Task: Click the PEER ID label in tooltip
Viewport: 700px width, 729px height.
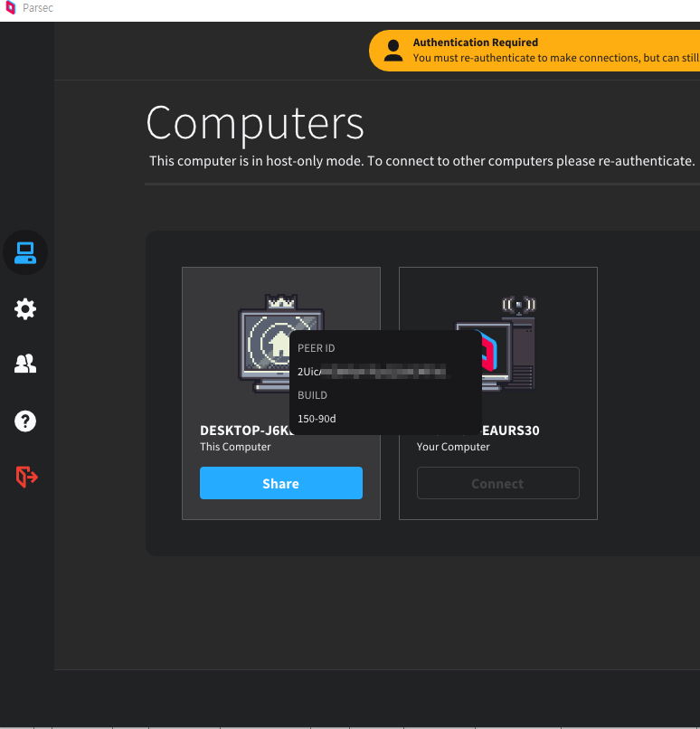Action: pyautogui.click(x=316, y=348)
